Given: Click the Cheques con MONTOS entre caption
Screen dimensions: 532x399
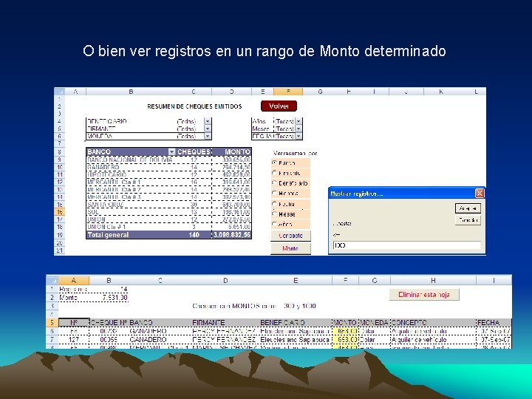Looking at the screenshot, I should (254, 306).
